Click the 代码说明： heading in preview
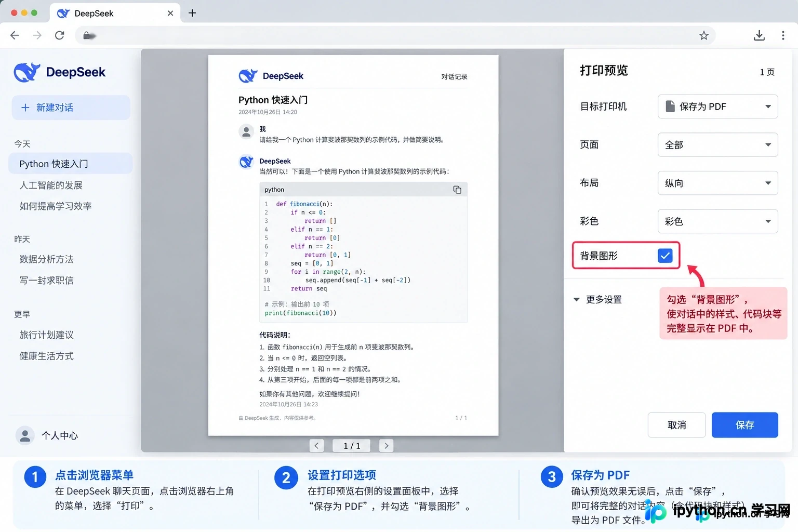Screen dimensions: 798x532 [275, 335]
